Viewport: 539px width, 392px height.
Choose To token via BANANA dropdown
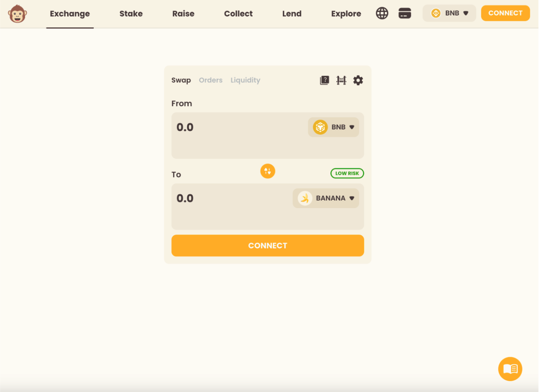pos(326,198)
